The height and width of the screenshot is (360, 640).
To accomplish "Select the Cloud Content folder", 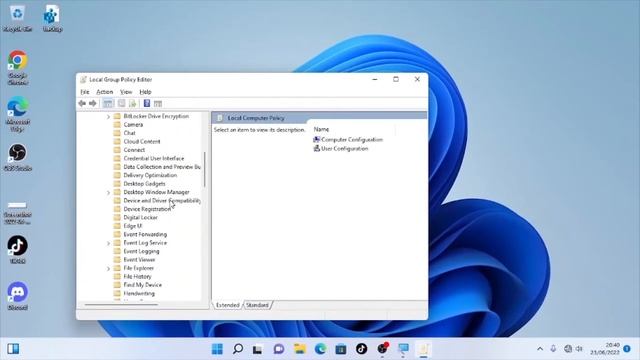I will (x=137, y=142).
